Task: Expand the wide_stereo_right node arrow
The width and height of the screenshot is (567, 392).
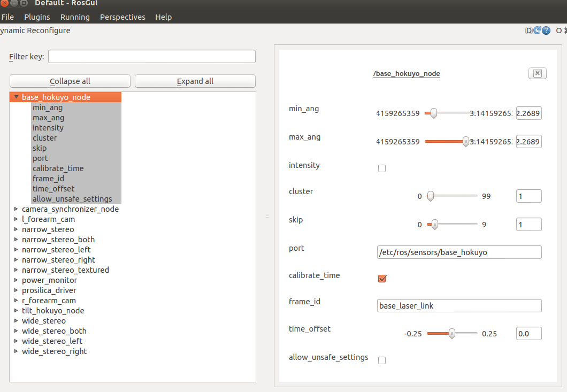Action: coord(16,351)
